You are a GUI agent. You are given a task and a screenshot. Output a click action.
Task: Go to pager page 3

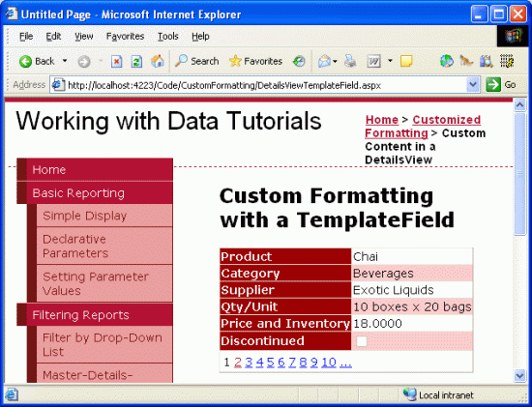pyautogui.click(x=249, y=363)
